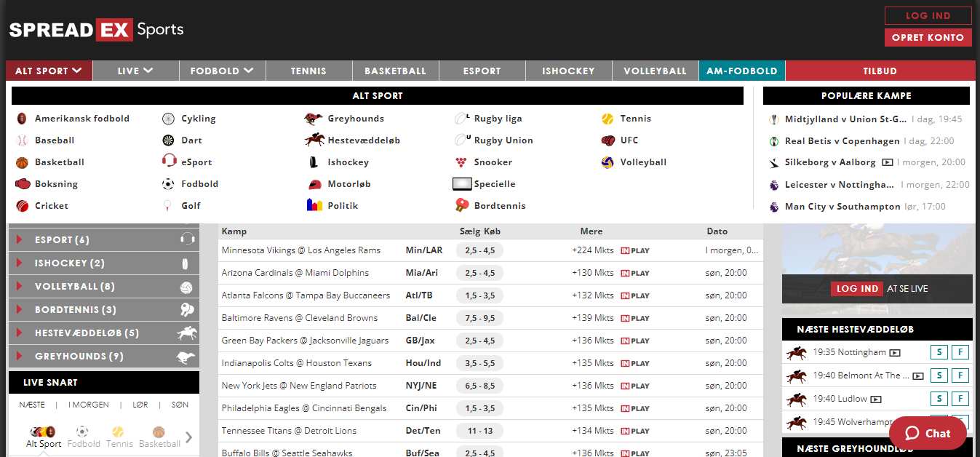This screenshot has width=980, height=457.
Task: Click the Greyhounds dog icon in menu
Action: 314,119
